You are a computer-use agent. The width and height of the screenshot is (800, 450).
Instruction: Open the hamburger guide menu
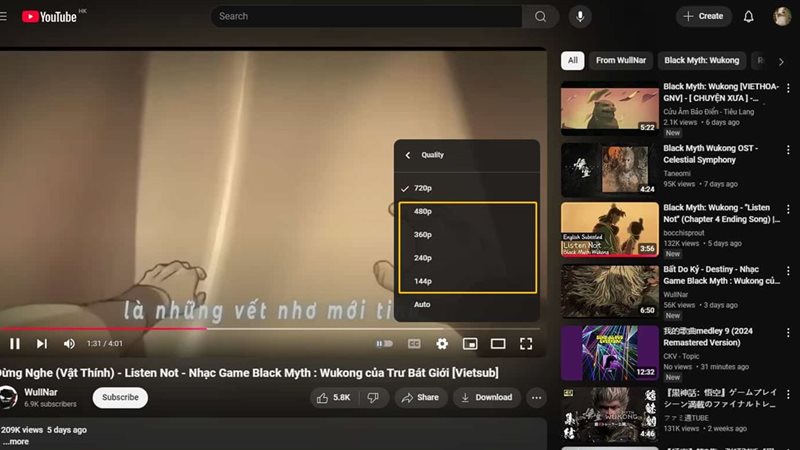pyautogui.click(x=3, y=16)
